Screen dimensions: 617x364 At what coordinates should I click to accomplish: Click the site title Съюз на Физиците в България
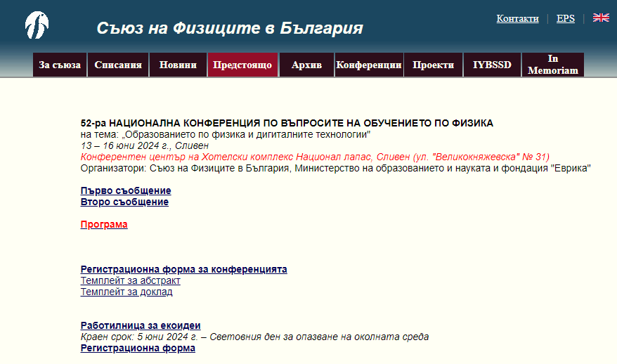(230, 28)
